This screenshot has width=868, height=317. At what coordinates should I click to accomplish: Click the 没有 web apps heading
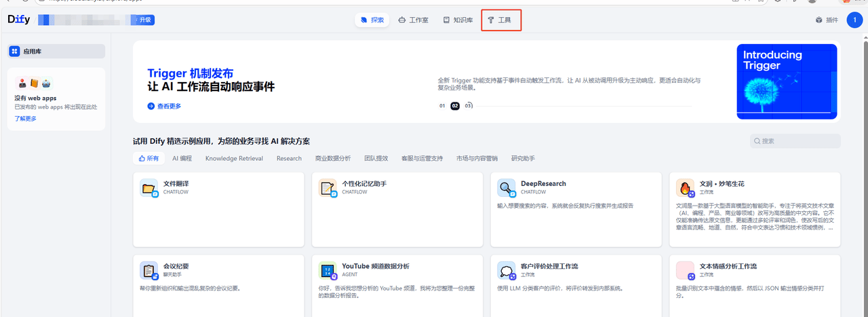pyautogui.click(x=35, y=98)
